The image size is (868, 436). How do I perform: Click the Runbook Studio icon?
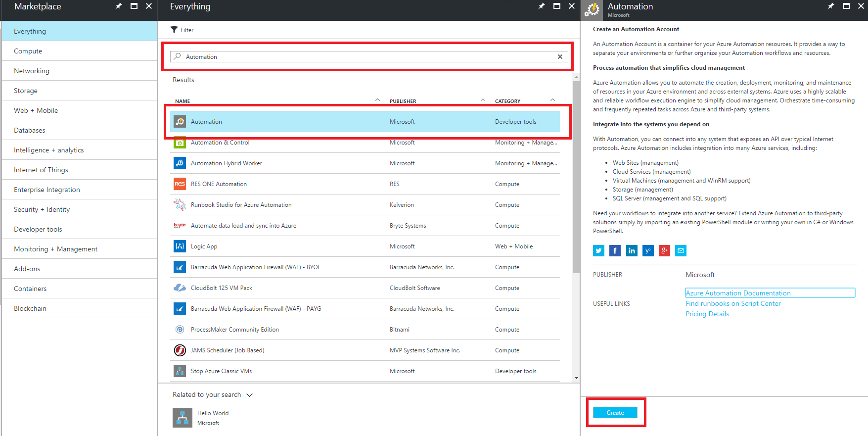[x=180, y=204]
